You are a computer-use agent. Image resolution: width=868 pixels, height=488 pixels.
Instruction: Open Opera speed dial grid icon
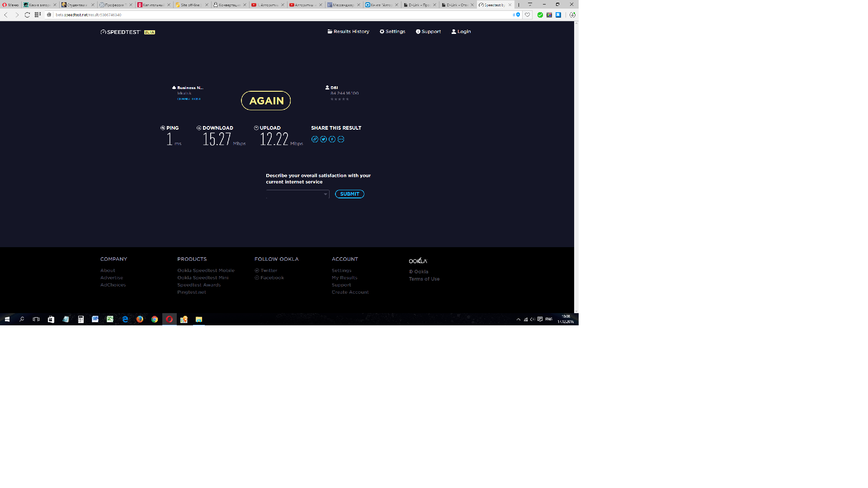pyautogui.click(x=38, y=15)
